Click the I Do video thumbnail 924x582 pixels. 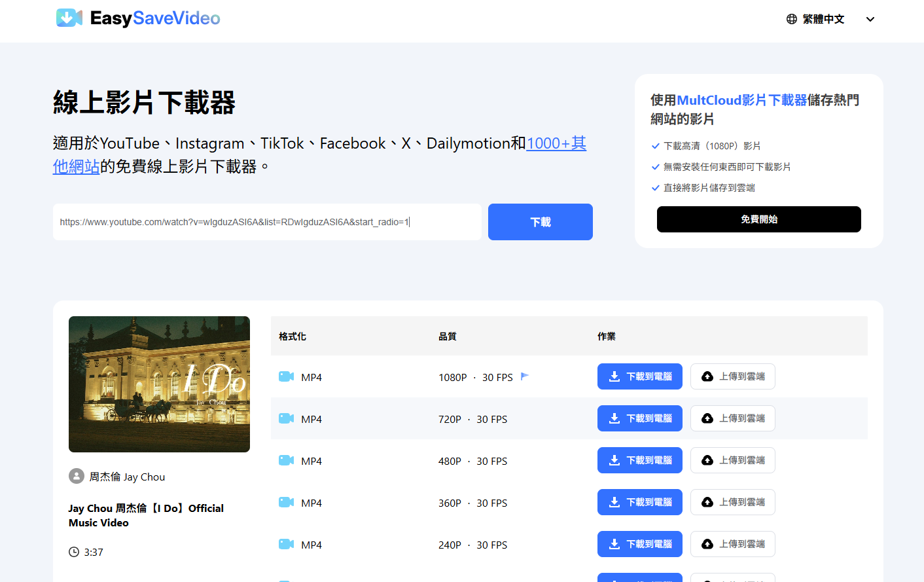point(159,384)
